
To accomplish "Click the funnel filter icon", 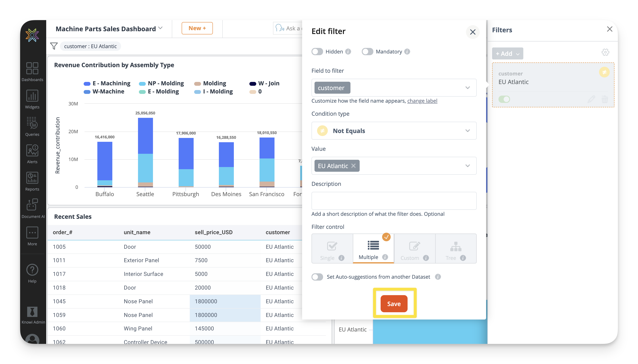I will 54,46.
